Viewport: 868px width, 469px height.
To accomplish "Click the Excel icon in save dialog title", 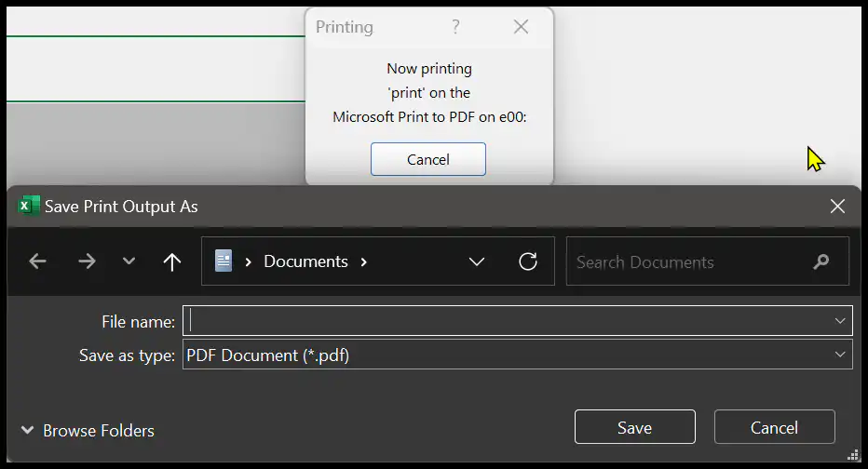I will coord(28,206).
